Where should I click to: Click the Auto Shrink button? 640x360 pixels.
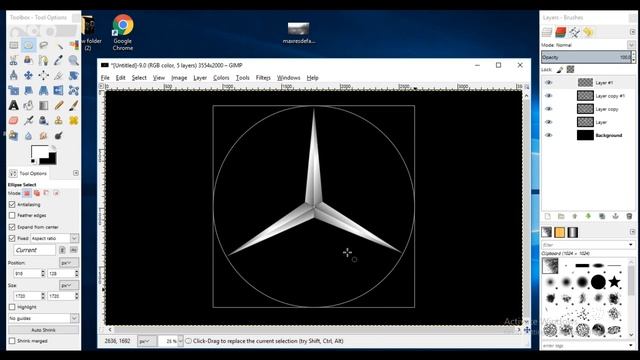(43, 329)
